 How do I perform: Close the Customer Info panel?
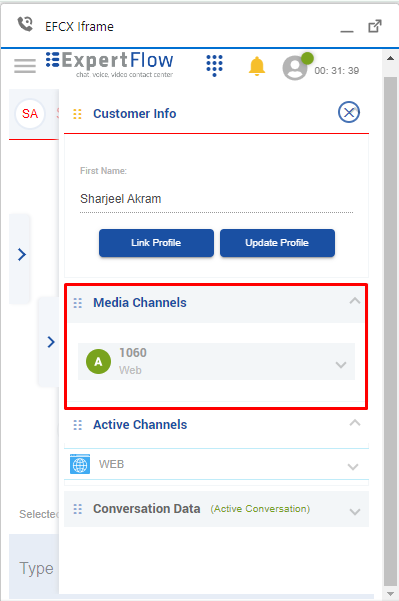(349, 112)
